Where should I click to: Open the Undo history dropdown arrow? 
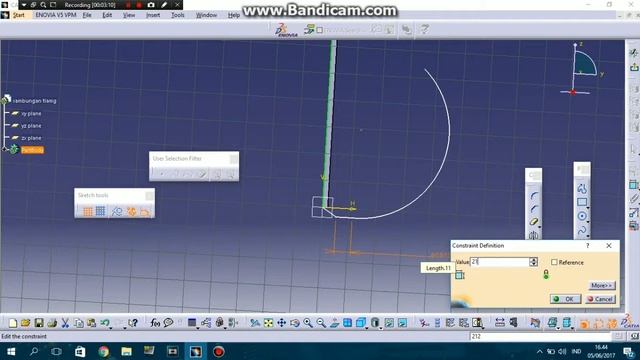click(111, 327)
